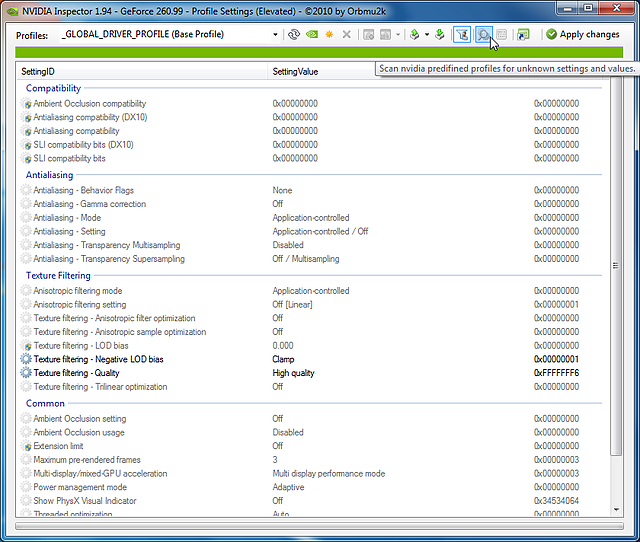The width and height of the screenshot is (640, 542).
Task: Click gear icon beside Antialiasing - Gamma correction
Action: (x=26, y=204)
